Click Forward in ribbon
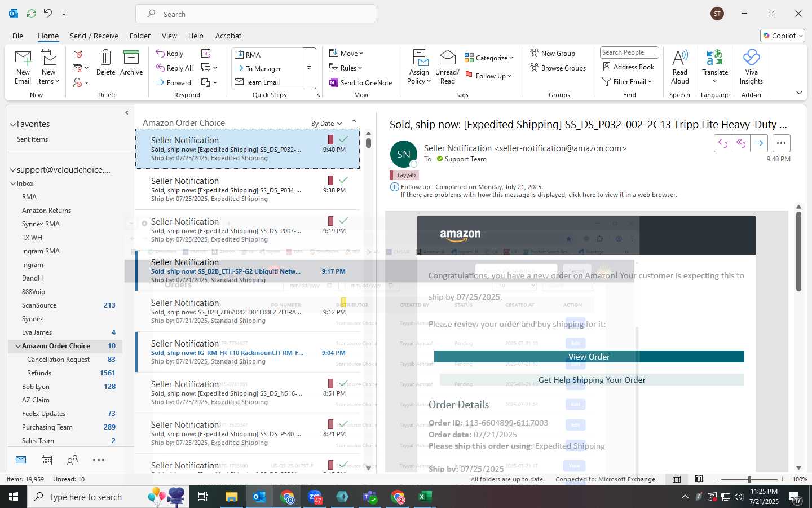The height and width of the screenshot is (508, 812). coord(174,82)
